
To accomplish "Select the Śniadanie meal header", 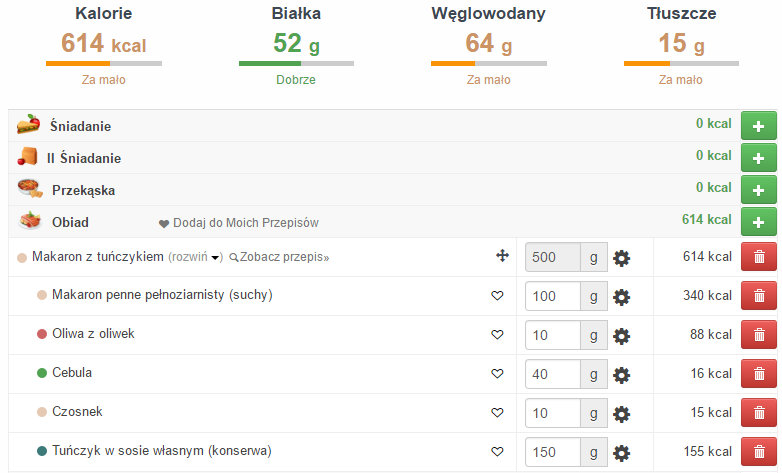I will [x=80, y=127].
